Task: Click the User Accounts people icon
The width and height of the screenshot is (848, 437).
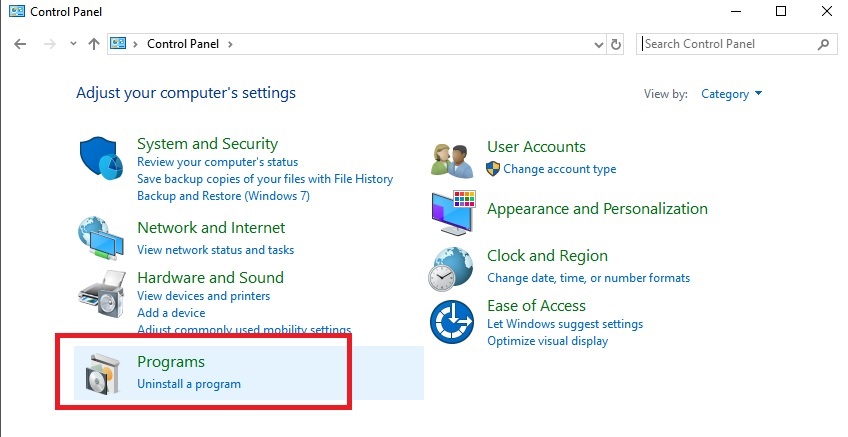Action: tap(451, 159)
